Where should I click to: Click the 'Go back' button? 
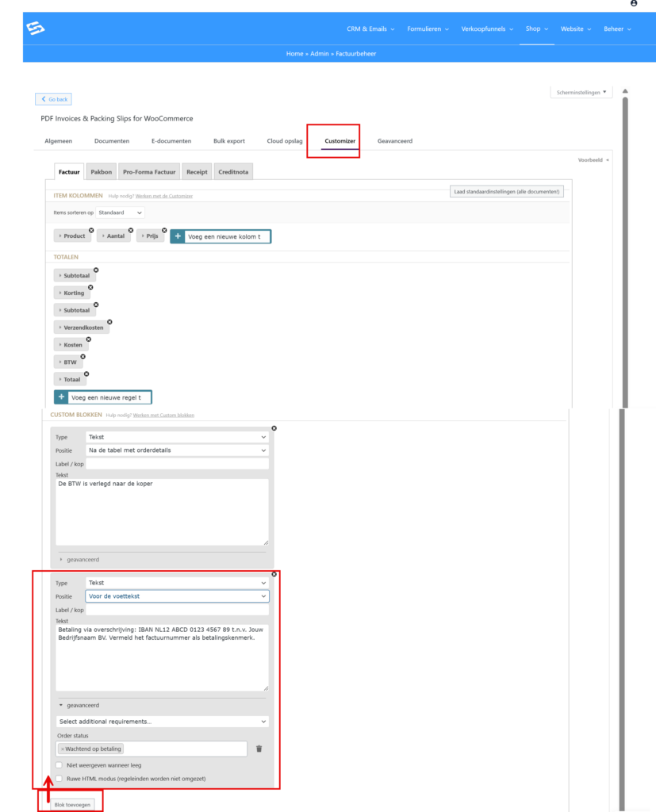53,99
